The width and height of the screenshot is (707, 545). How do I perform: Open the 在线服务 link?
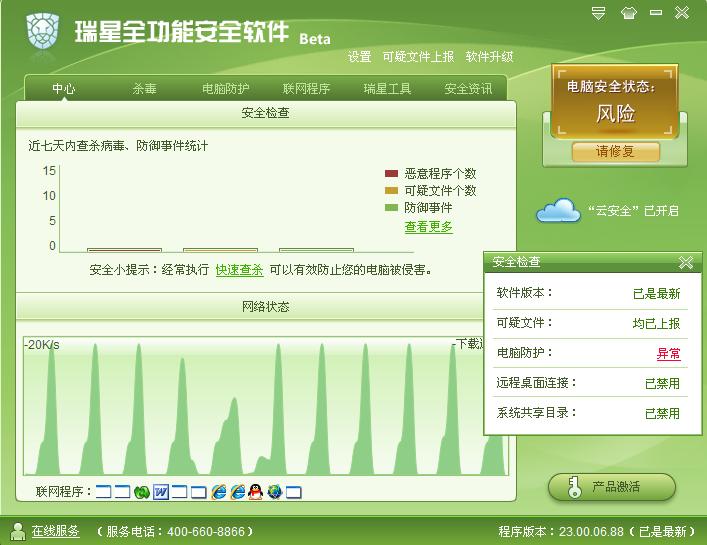(x=55, y=531)
